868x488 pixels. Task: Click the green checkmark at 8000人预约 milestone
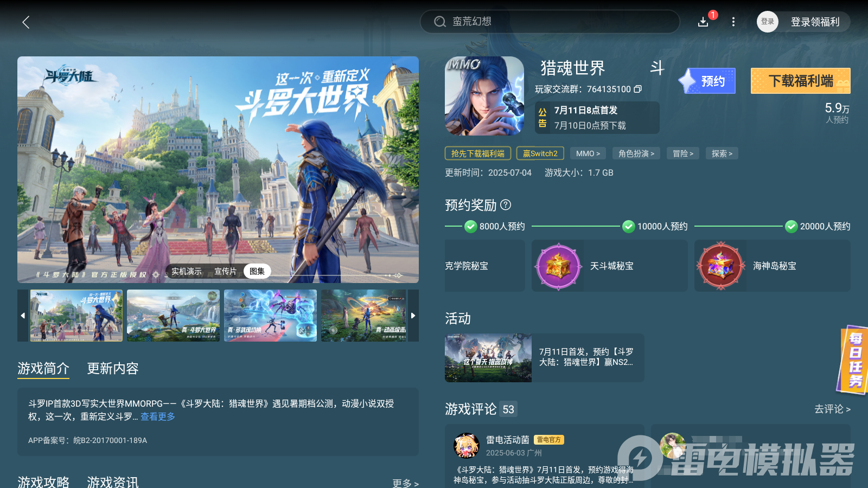[x=470, y=226]
